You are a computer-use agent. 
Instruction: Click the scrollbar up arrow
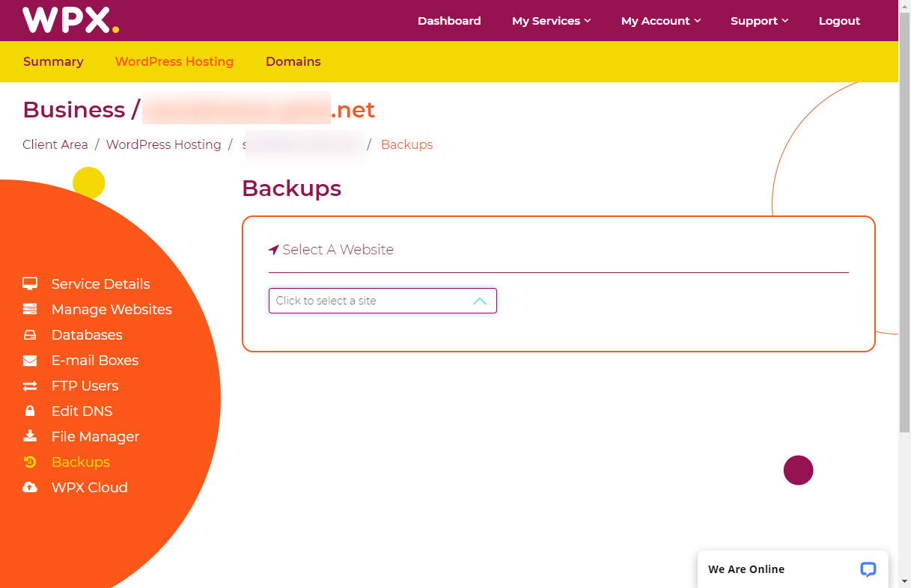coord(904,6)
